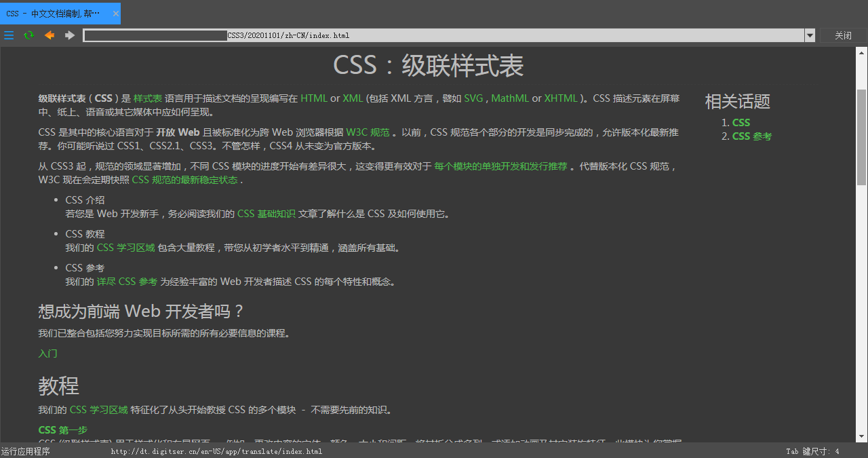This screenshot has height=458, width=868.
Task: Click the MathML link
Action: coord(509,98)
